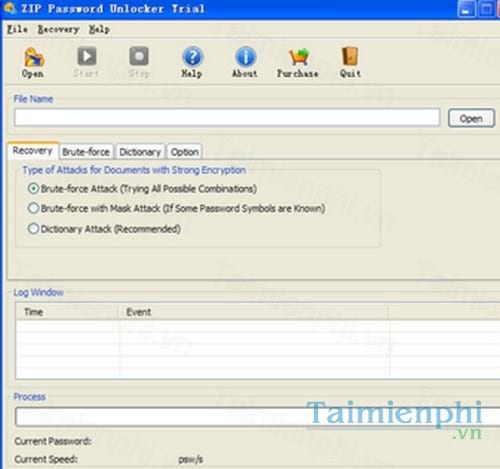This screenshot has height=469, width=500.
Task: Click the psw/s speed unit text
Action: pyautogui.click(x=191, y=459)
